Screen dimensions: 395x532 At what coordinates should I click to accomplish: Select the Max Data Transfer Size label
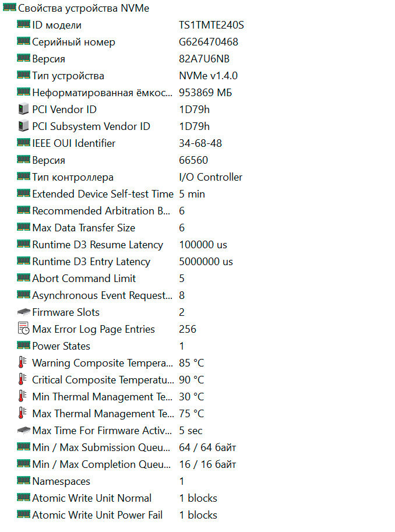[x=83, y=228]
